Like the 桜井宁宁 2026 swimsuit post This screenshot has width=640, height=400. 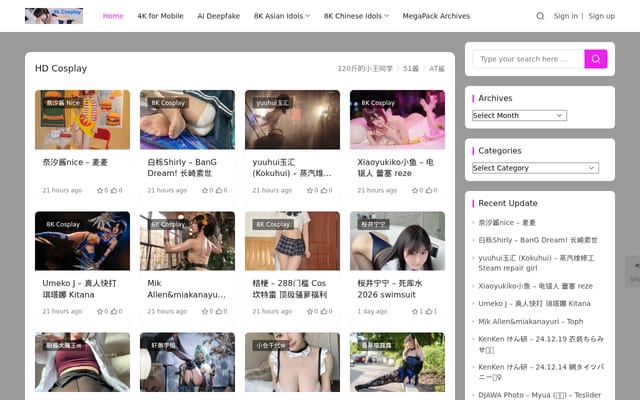431,311
